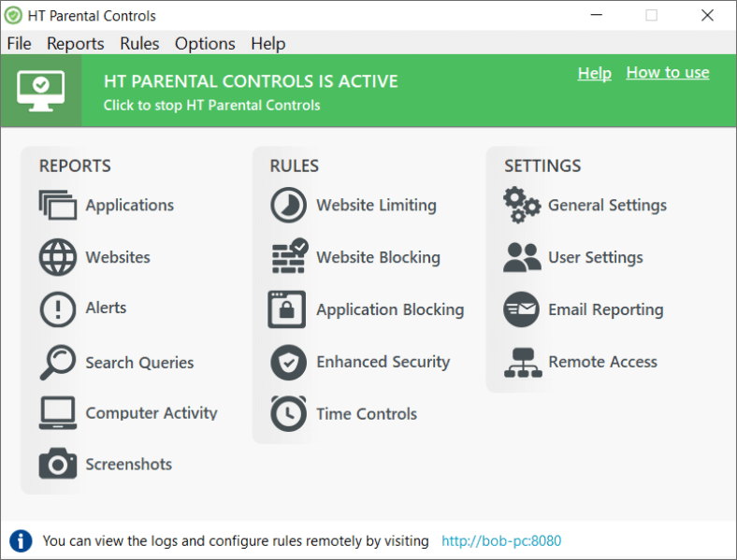Screen dimensions: 737x560
Task: Open the Applications report icon
Action: point(58,206)
